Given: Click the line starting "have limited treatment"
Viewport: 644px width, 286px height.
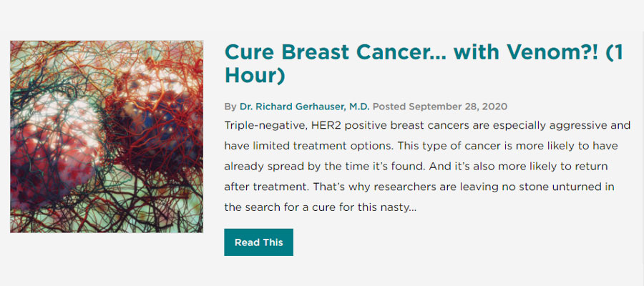Looking at the screenshot, I should (421, 146).
